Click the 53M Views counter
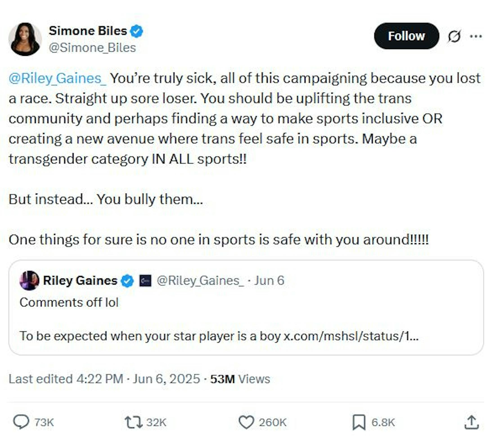This screenshot has height=448, width=495. pyautogui.click(x=240, y=378)
